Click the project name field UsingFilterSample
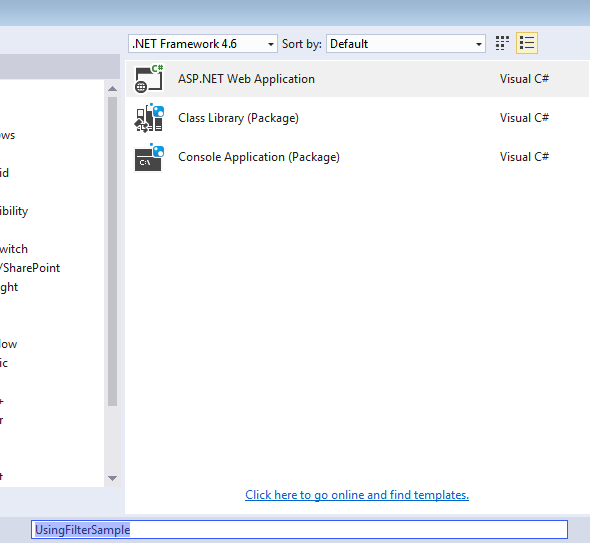 (299, 529)
